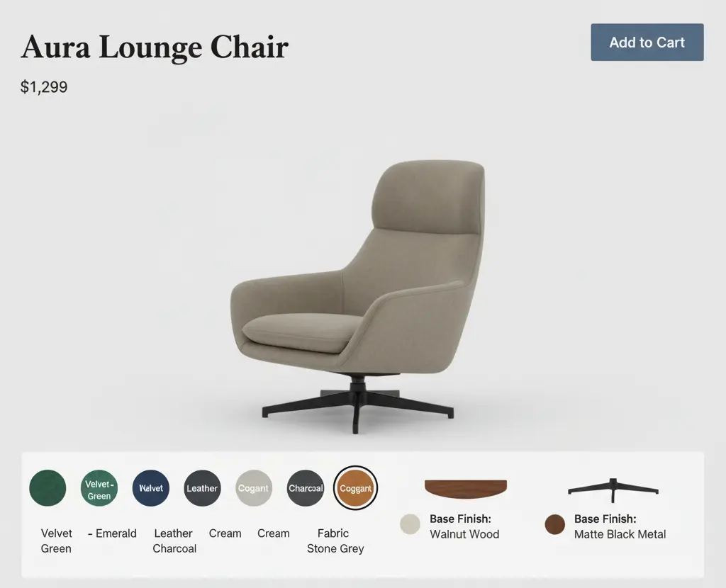This screenshot has height=588, width=726.
Task: Pick the navy blue Velvet swatch
Action: [x=151, y=488]
